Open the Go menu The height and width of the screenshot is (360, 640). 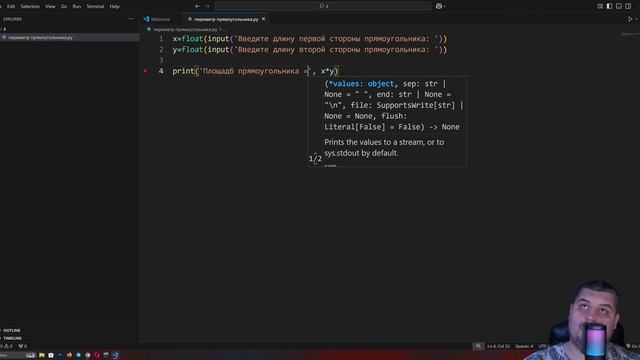point(64,6)
